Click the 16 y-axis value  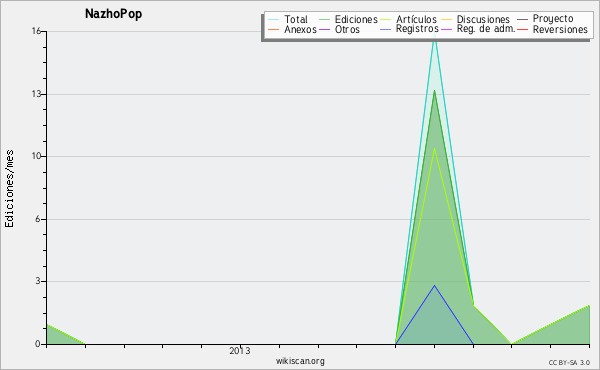coord(36,31)
